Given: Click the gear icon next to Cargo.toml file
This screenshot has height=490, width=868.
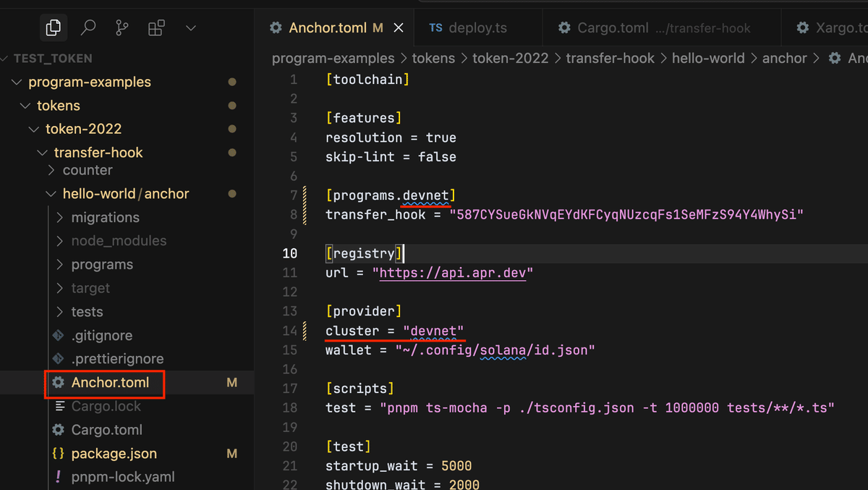Looking at the screenshot, I should click(x=59, y=430).
